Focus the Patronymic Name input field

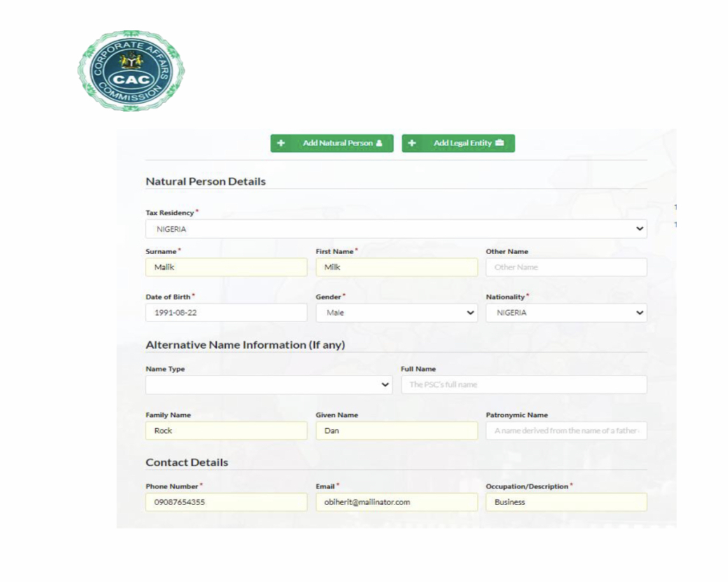[566, 431]
